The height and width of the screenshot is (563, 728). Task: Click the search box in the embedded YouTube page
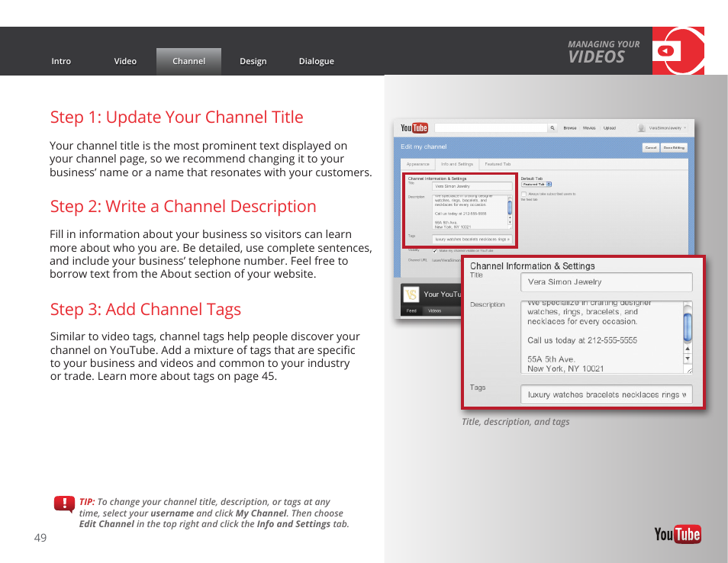491,127
